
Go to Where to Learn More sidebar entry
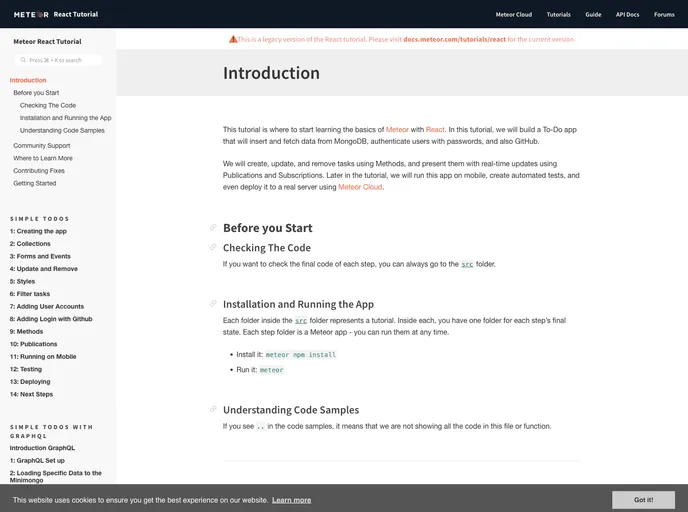(x=43, y=158)
